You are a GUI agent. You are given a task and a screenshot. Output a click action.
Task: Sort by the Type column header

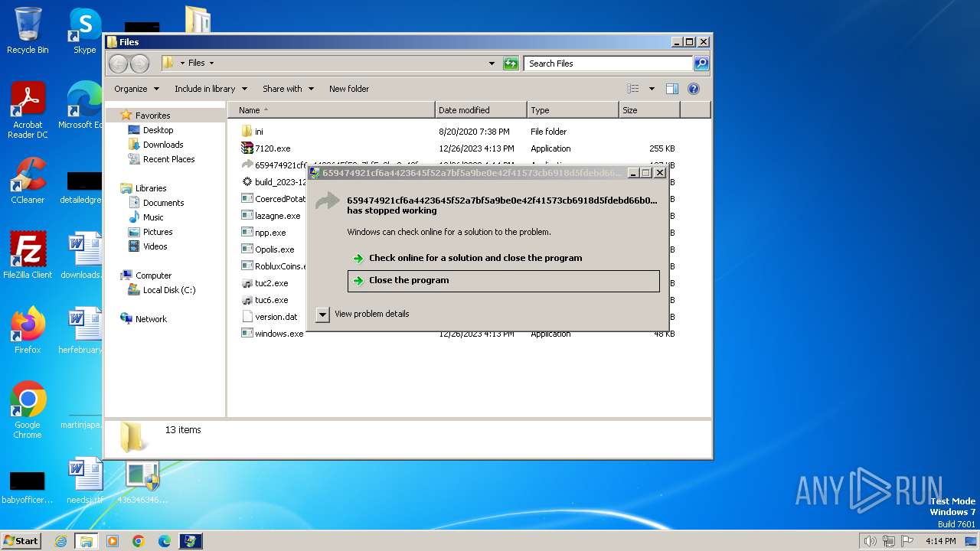tap(573, 110)
